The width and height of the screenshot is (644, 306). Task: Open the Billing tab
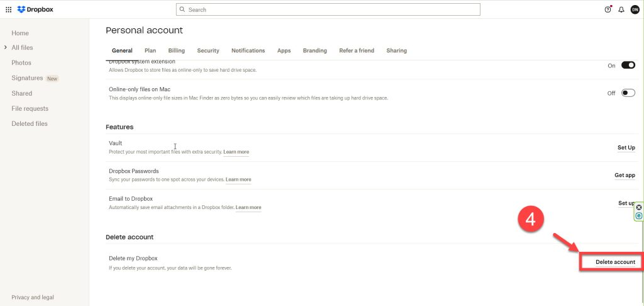click(177, 50)
